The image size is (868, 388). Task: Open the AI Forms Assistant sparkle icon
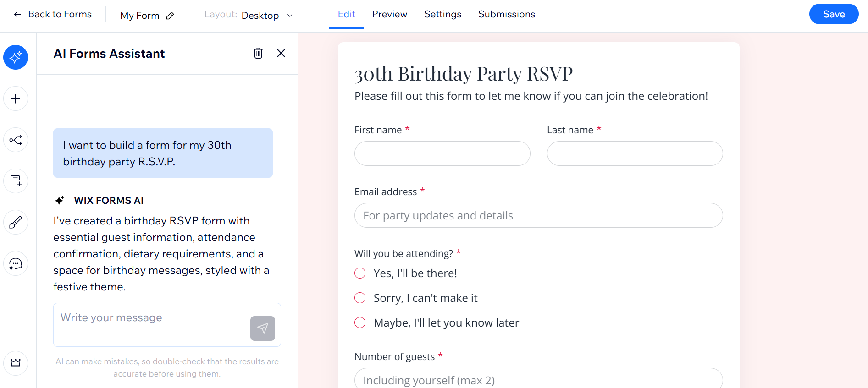[x=16, y=57]
